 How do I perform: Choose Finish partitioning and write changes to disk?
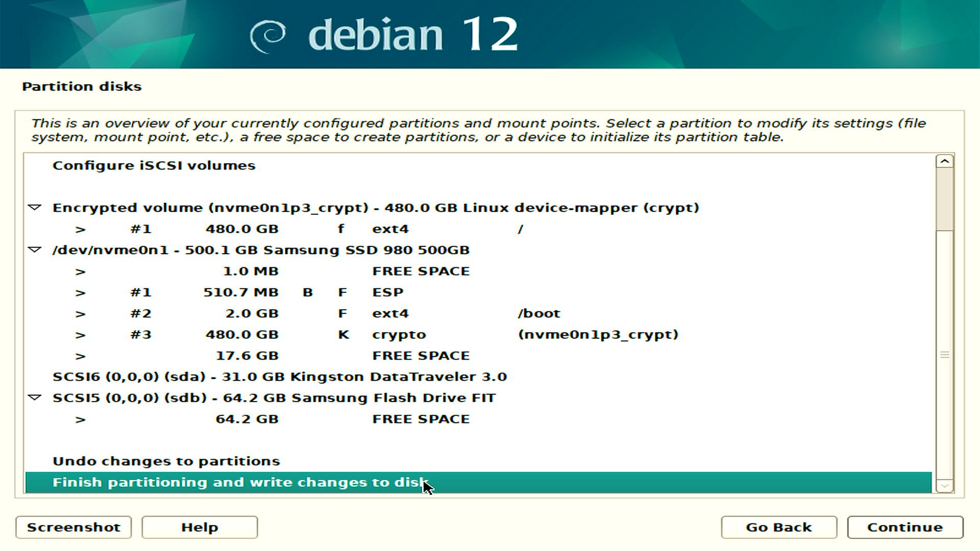(x=478, y=482)
